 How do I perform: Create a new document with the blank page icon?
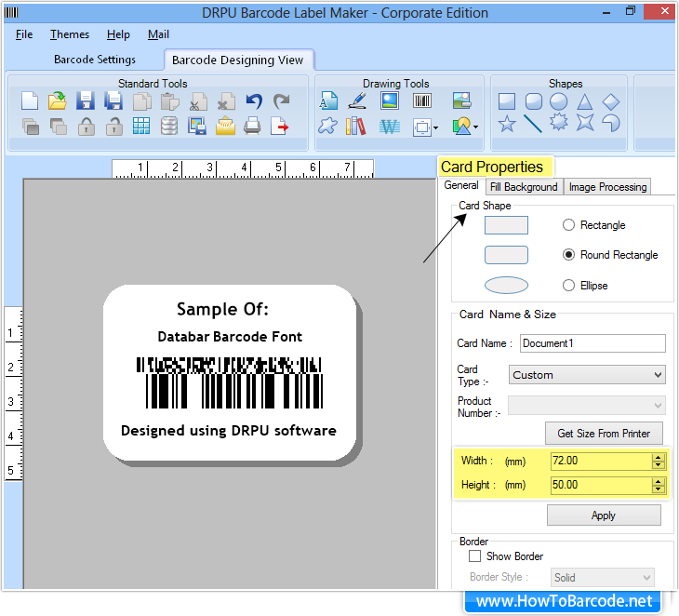point(30,100)
